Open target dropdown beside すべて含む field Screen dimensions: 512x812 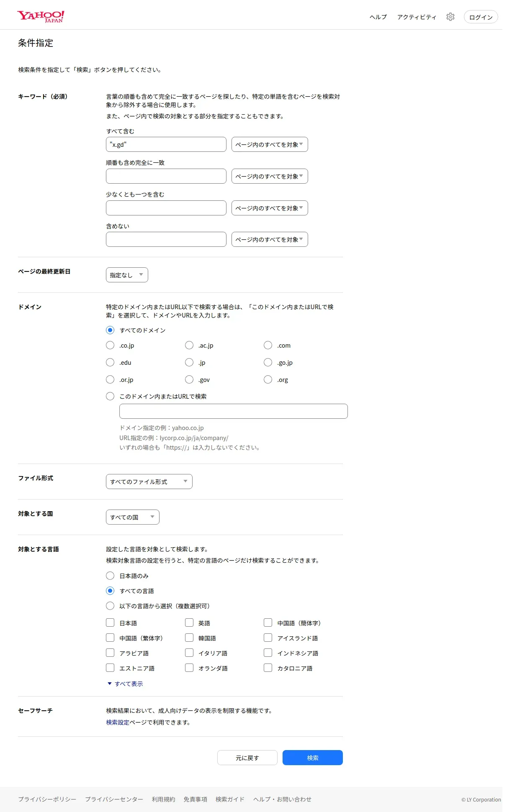pos(270,144)
